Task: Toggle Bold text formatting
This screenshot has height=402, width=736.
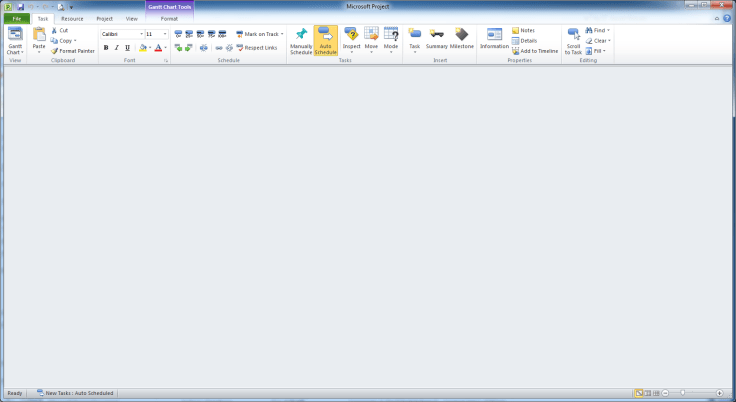Action: pos(105,47)
